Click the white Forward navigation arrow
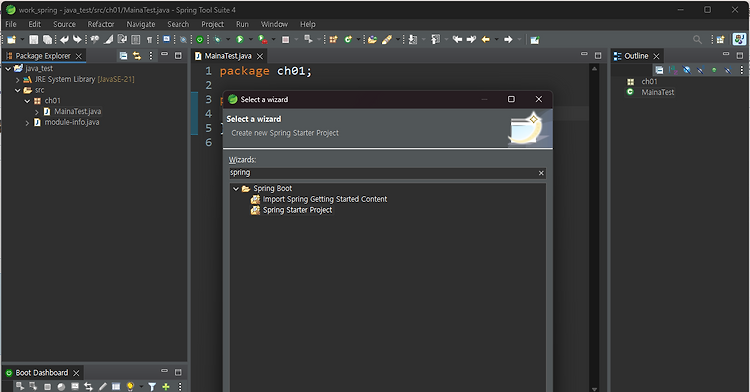750x392 pixels. click(x=508, y=40)
